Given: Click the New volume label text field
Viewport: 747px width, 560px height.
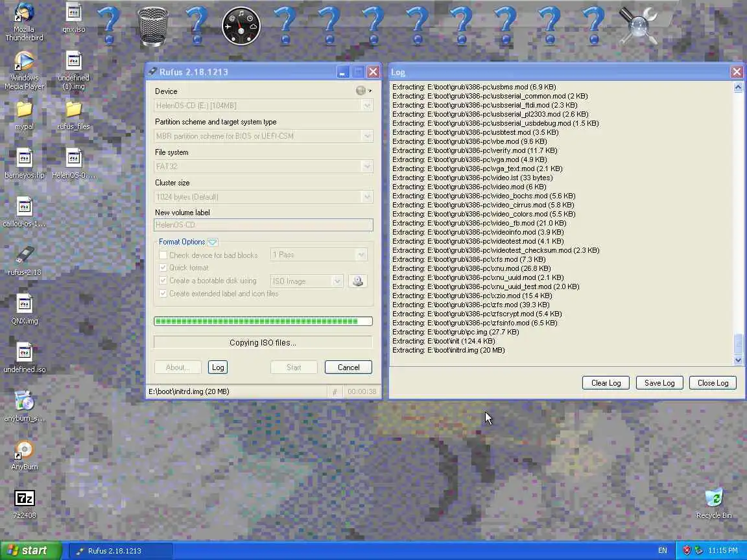Looking at the screenshot, I should 263,225.
